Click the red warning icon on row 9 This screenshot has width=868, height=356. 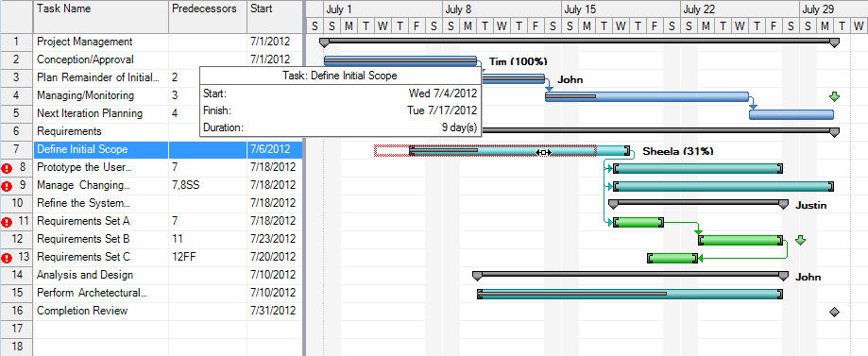[7, 185]
